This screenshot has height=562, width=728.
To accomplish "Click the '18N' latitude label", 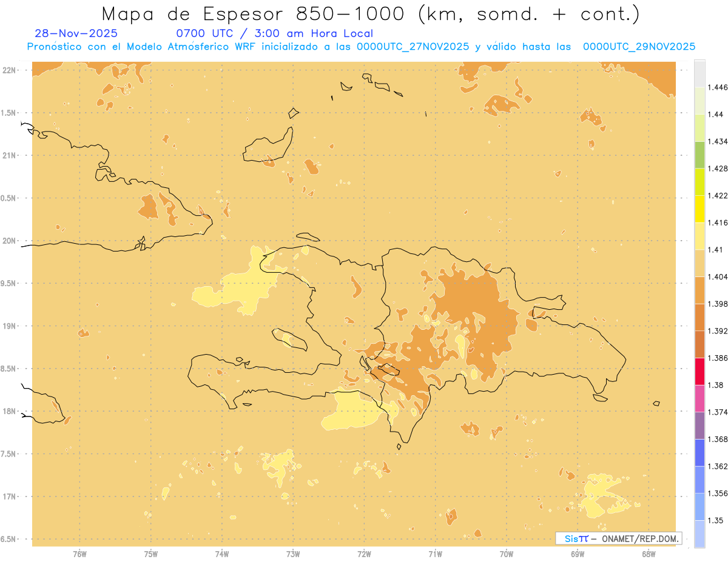I will point(8,411).
